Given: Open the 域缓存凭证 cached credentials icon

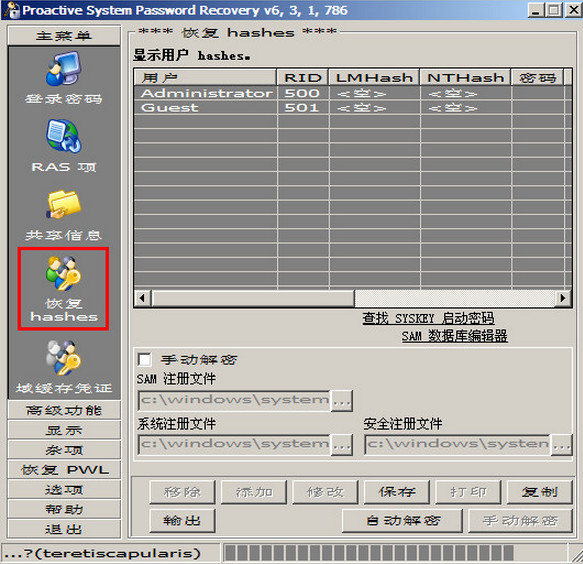Looking at the screenshot, I should tap(64, 358).
